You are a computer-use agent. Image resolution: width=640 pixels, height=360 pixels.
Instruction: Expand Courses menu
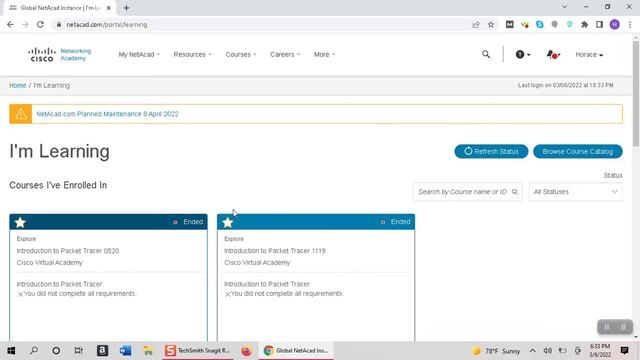click(241, 54)
